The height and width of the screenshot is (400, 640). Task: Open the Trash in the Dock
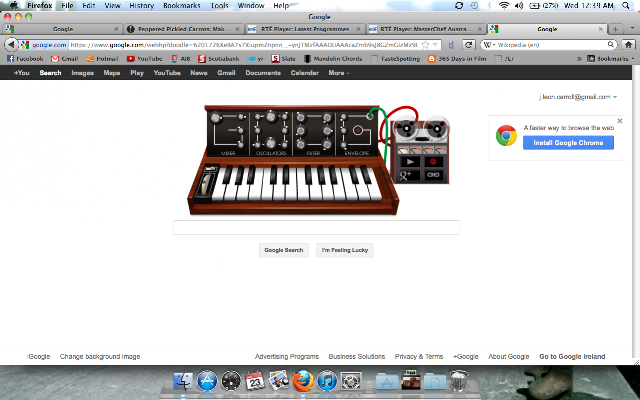point(459,381)
